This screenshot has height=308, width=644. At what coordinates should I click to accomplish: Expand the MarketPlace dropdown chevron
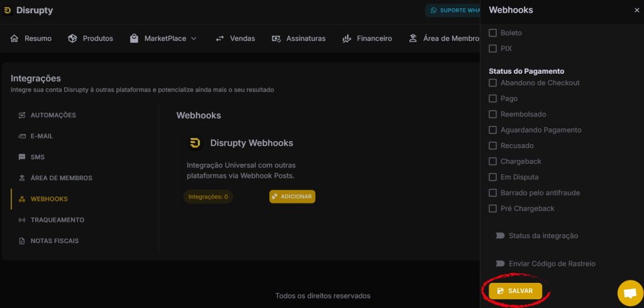(x=194, y=38)
